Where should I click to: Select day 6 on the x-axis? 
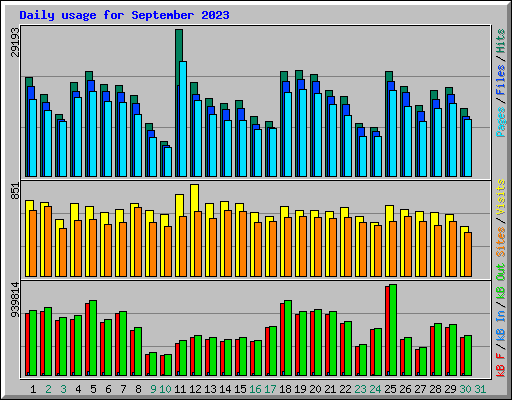pos(108,389)
